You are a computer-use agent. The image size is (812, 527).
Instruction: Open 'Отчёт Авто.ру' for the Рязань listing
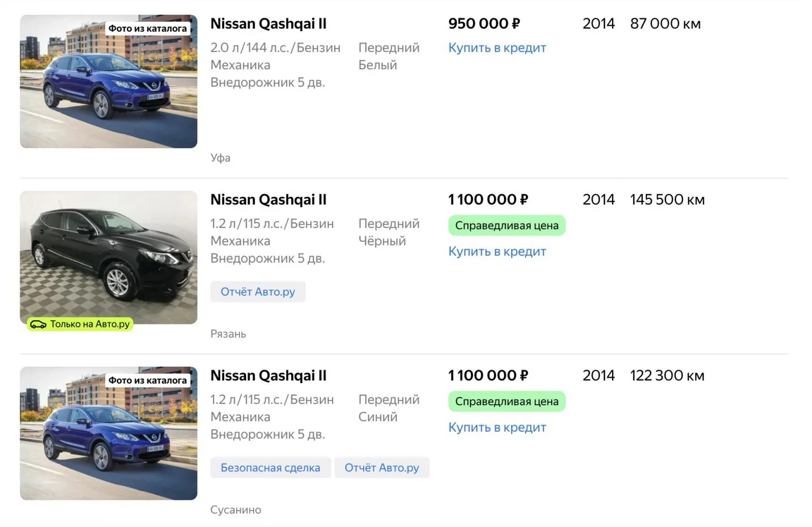click(257, 292)
